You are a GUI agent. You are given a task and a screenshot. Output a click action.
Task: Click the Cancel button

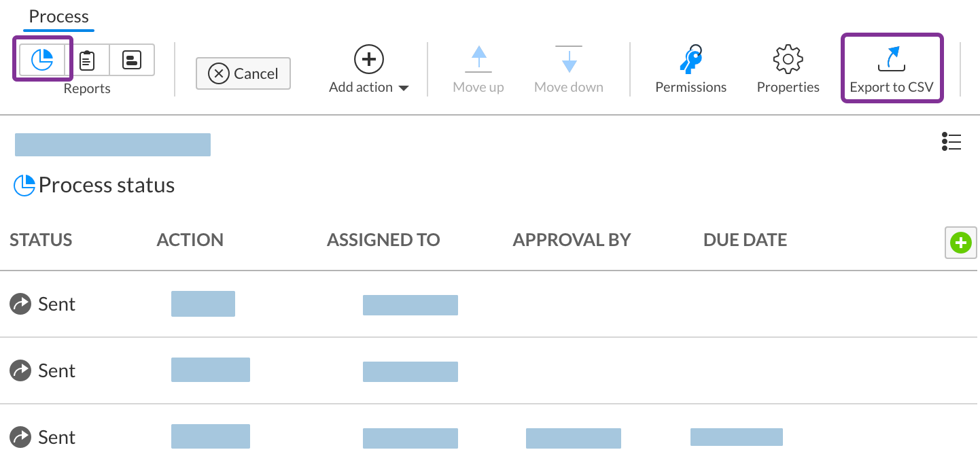(x=243, y=73)
